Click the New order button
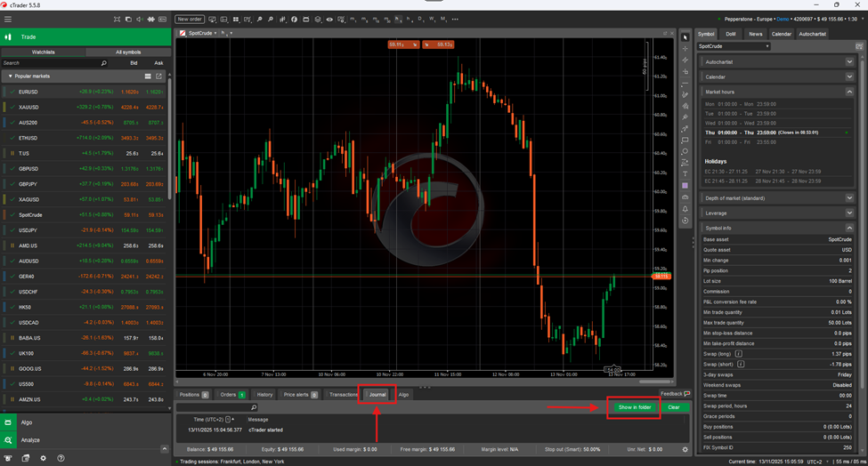The width and height of the screenshot is (868, 466). point(190,19)
